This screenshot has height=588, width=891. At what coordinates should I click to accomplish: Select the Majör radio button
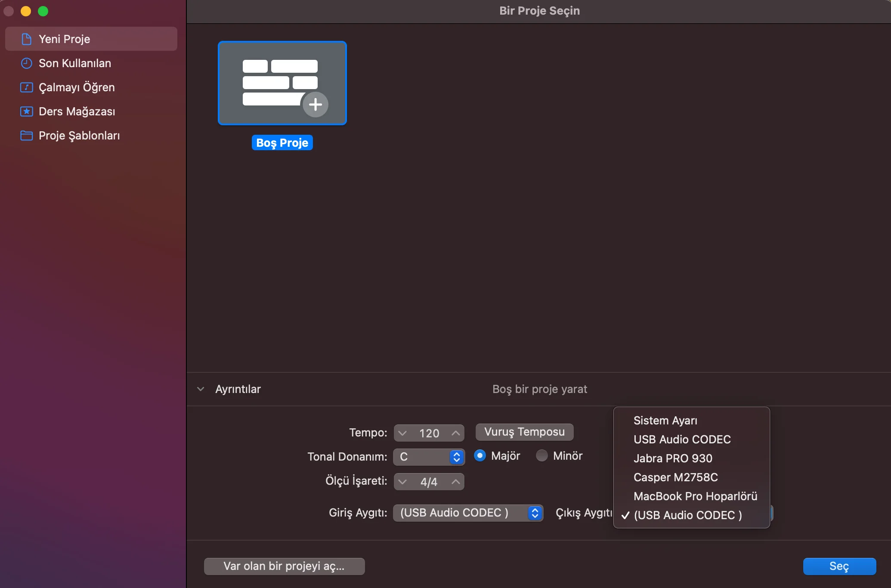click(x=480, y=455)
